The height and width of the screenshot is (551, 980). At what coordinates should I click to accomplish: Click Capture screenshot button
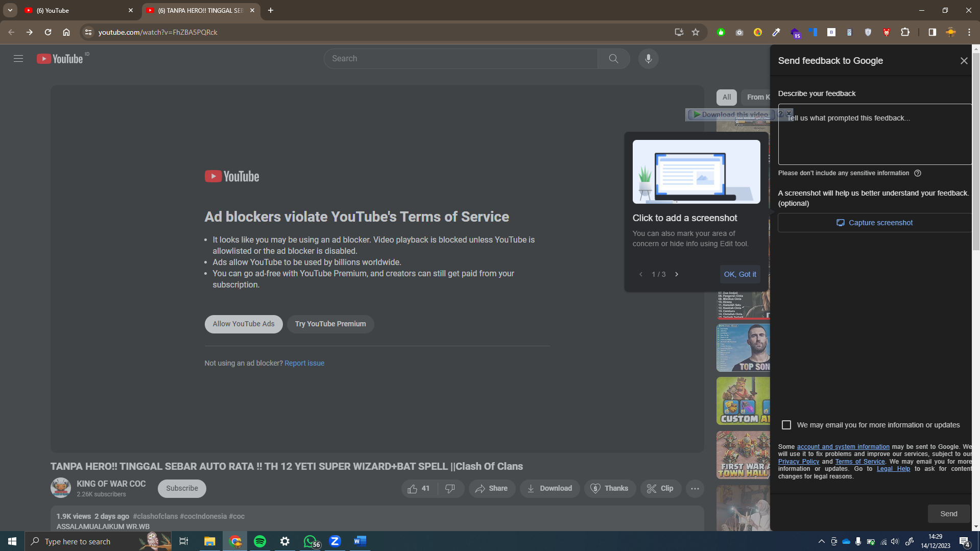(874, 223)
